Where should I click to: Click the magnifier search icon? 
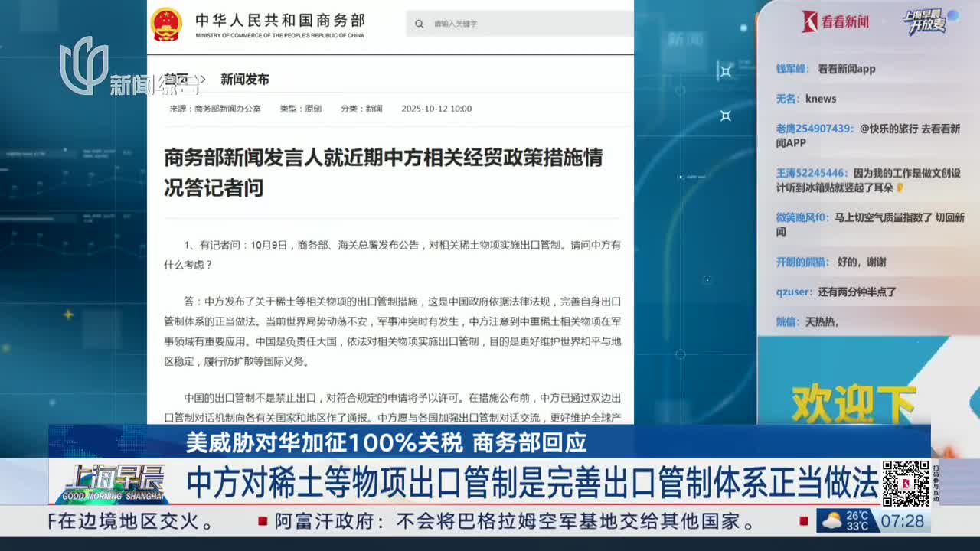(x=419, y=24)
